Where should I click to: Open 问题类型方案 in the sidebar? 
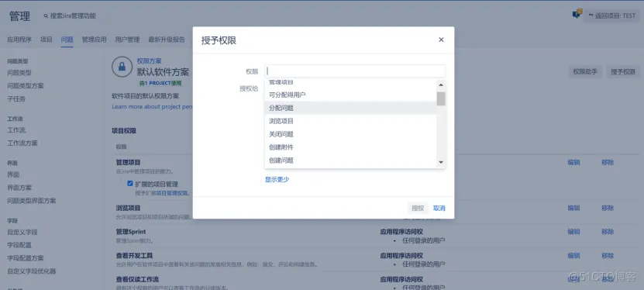[x=26, y=86]
